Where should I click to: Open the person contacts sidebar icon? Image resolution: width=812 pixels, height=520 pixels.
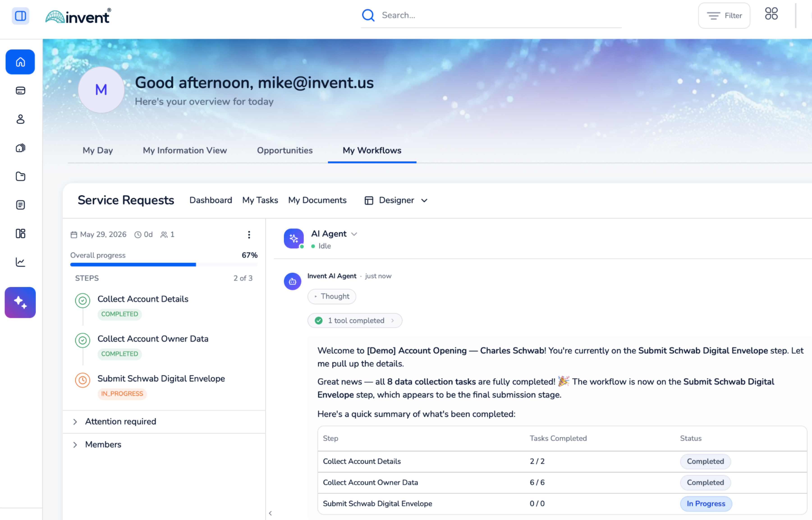coord(20,119)
